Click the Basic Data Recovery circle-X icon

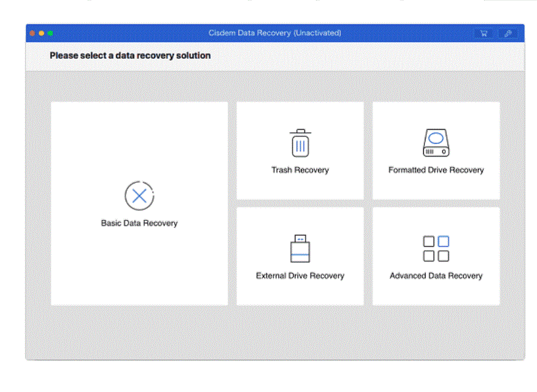(x=139, y=196)
